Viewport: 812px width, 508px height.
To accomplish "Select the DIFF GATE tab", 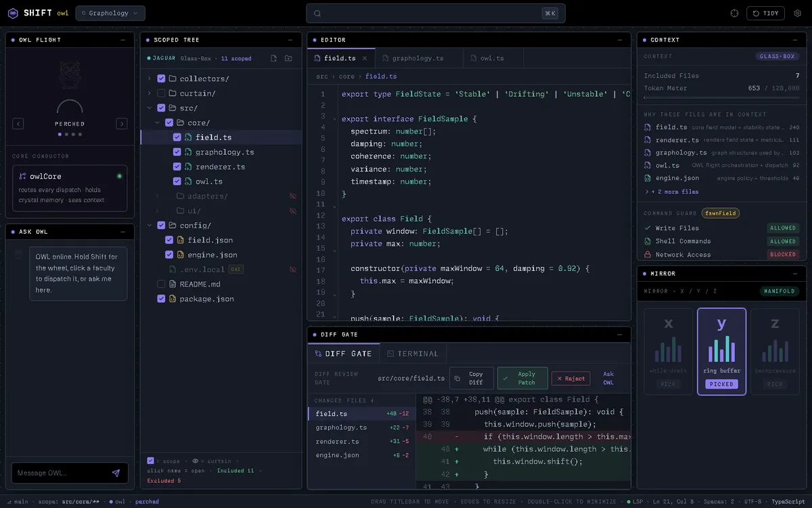I will (343, 354).
